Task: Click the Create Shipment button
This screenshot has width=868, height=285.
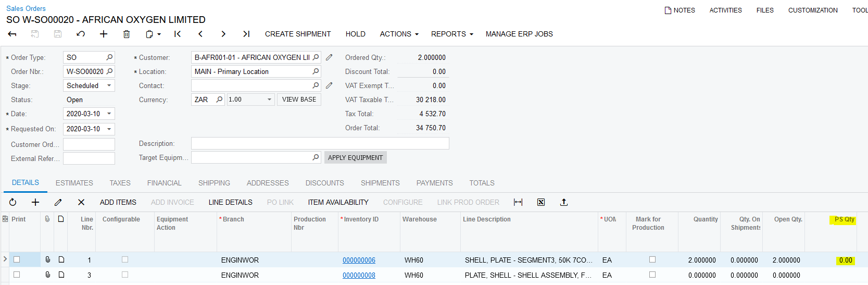Action: pos(298,34)
